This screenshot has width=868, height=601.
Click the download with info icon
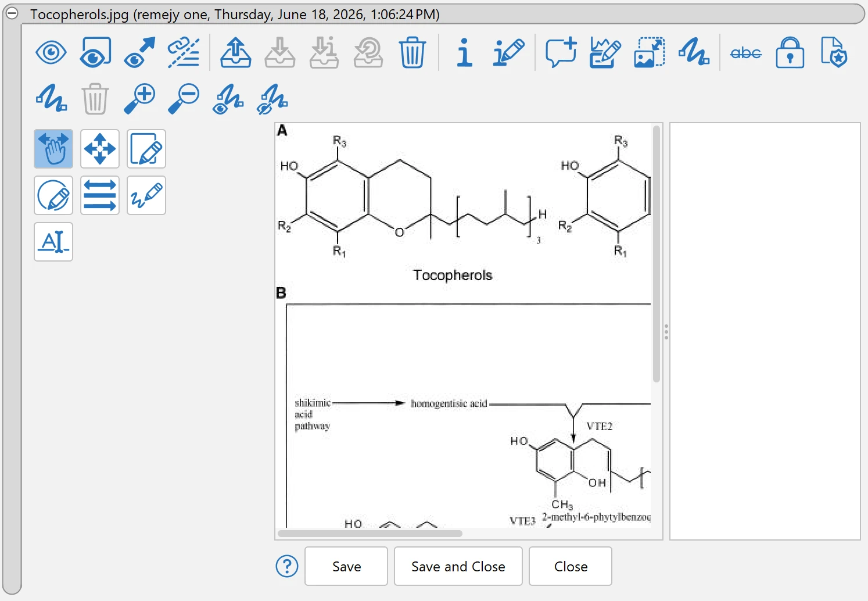324,53
